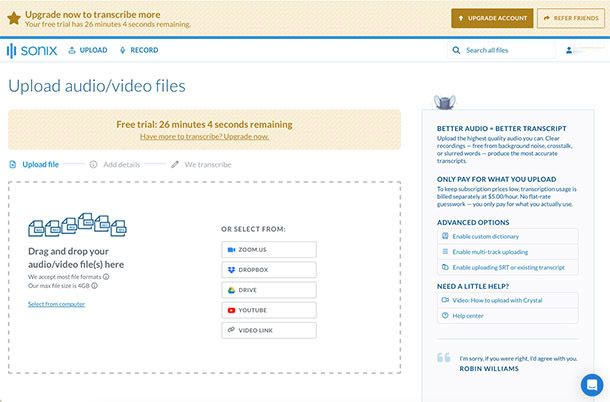Click the 'Free trial: 26 minutes 4 seconds remaining' text
The image size is (610, 402).
click(204, 125)
